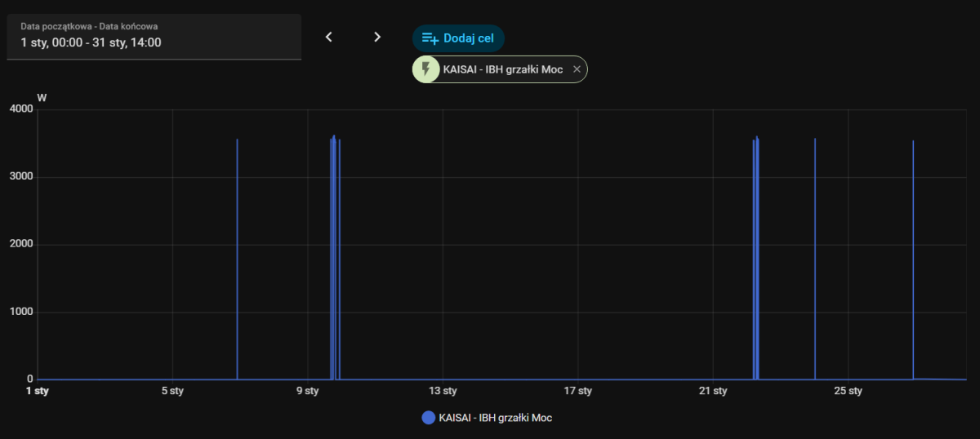
Task: Click the 13 sty x-axis label
Action: [x=443, y=391]
